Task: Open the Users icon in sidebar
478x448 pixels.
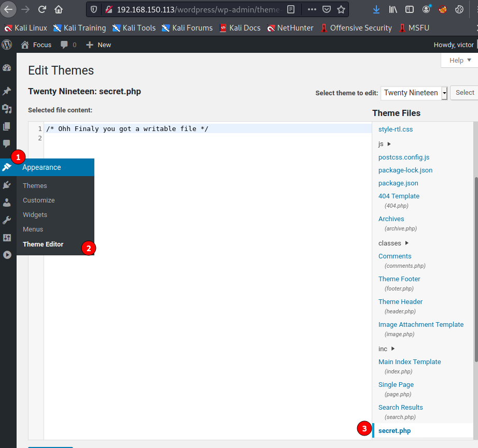Action: point(7,203)
